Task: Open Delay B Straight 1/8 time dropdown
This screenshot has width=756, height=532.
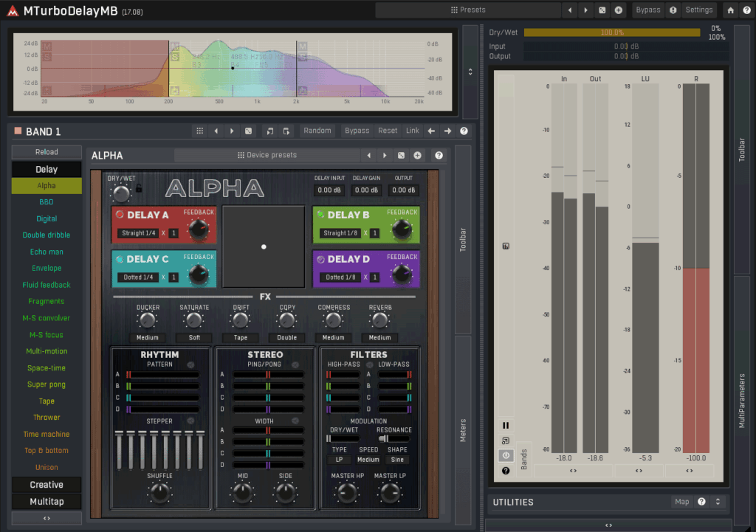Action: pos(340,233)
